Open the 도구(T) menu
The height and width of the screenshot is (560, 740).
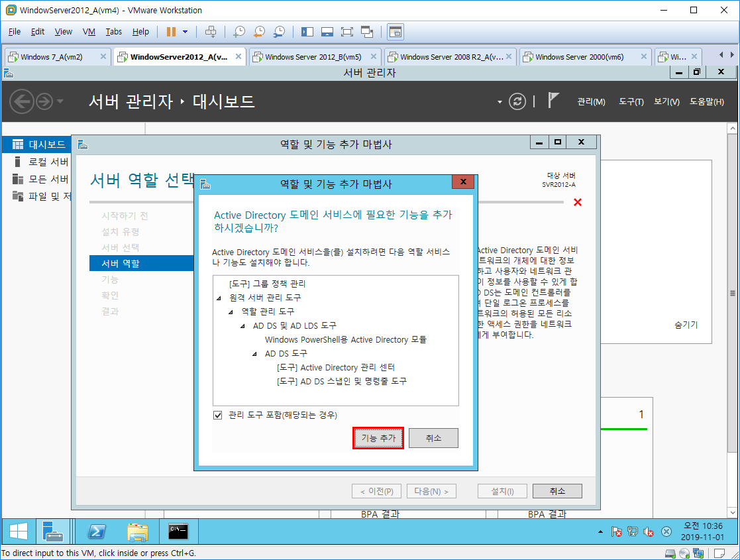click(631, 101)
